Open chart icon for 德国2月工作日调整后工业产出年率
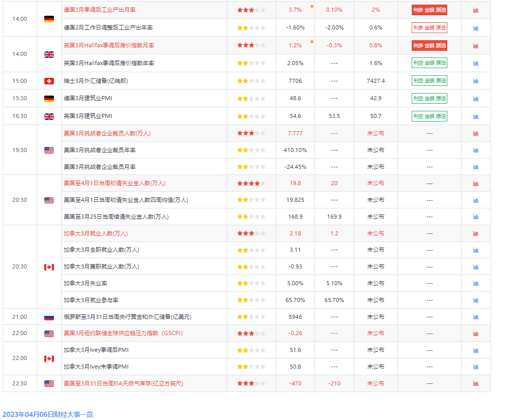Viewport: 516px width, 420px height. [x=475, y=28]
